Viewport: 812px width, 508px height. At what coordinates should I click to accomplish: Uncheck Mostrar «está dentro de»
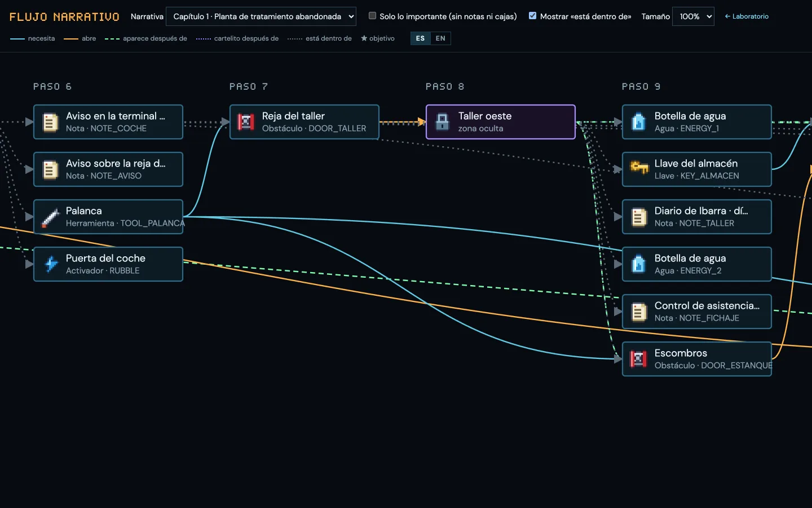(532, 16)
